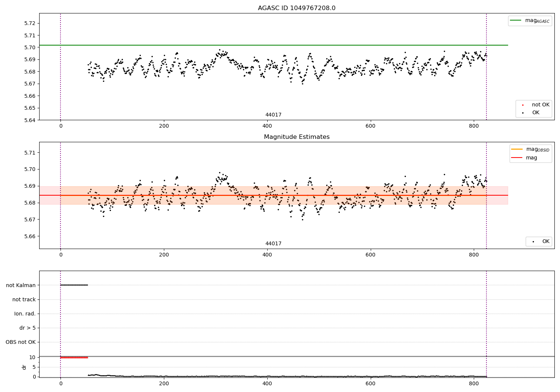Click the 44017 label in the middle plot

tap(273, 244)
